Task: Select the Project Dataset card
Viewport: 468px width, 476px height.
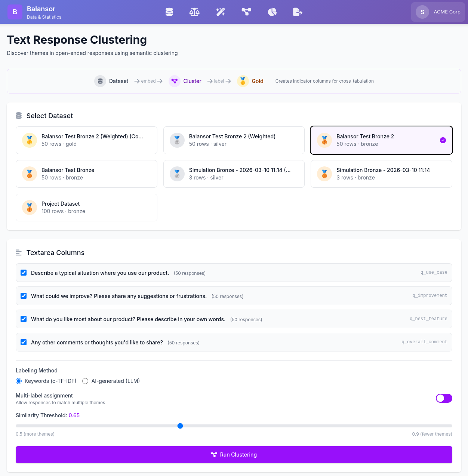Action: [86, 208]
